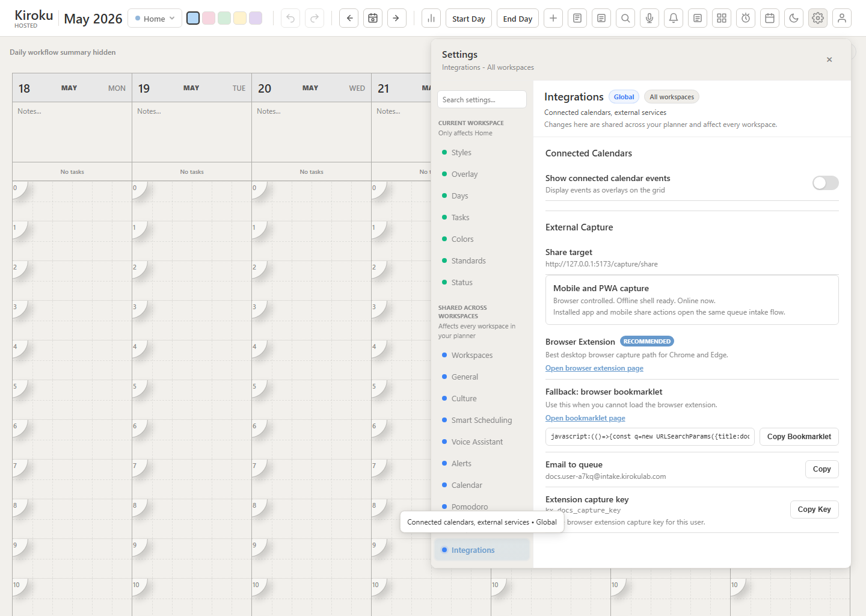
Task: Select Integrations in settings sidebar
Action: [482, 550]
